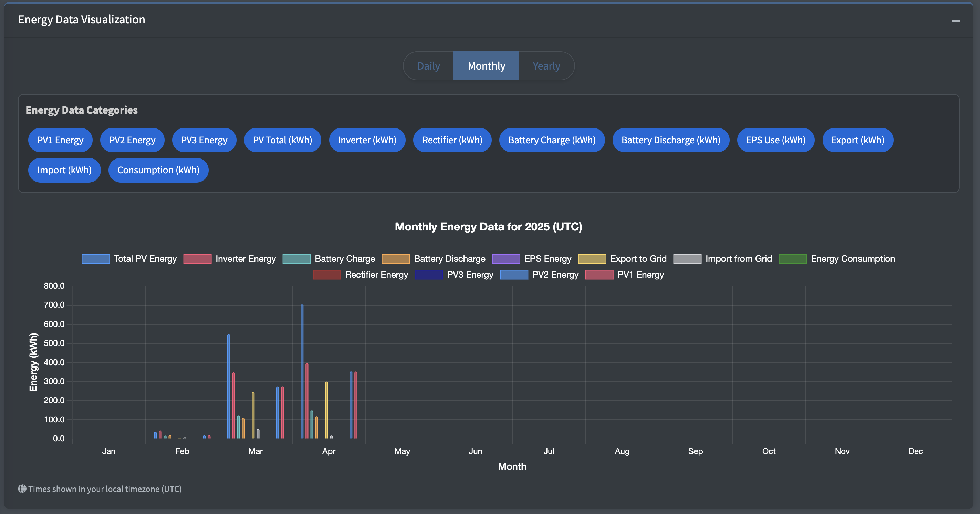The width and height of the screenshot is (980, 514).
Task: Select the Monthly view tab
Action: click(486, 66)
